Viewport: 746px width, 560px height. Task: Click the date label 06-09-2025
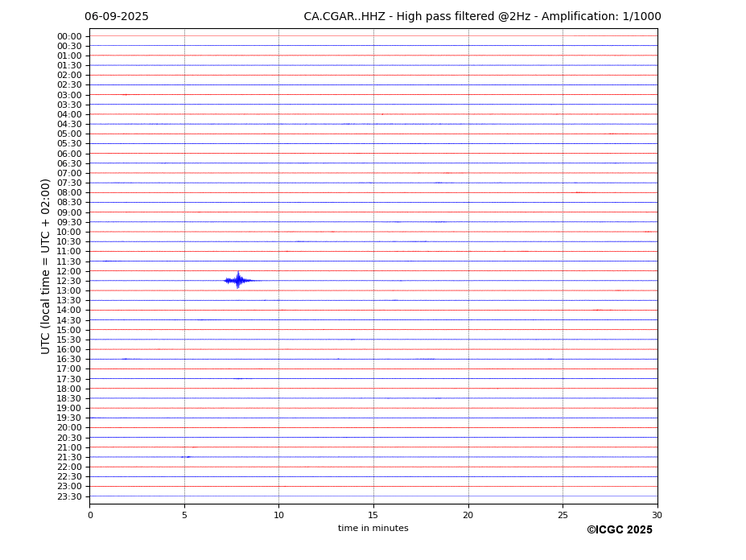tap(117, 17)
